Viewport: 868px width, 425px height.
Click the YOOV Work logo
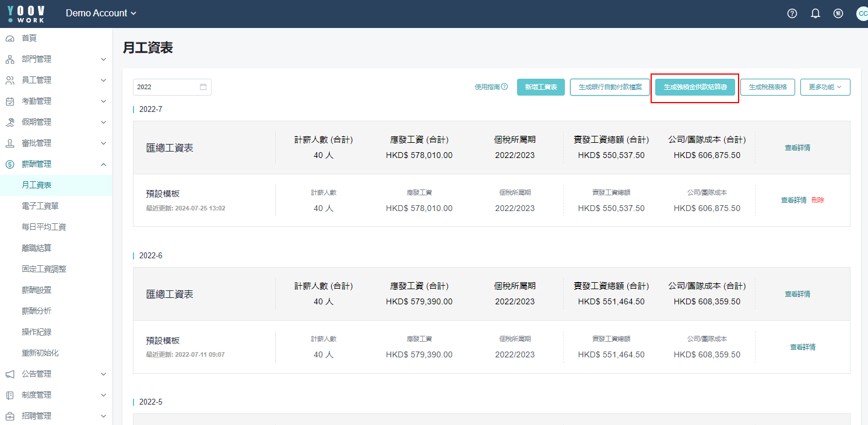click(x=26, y=13)
